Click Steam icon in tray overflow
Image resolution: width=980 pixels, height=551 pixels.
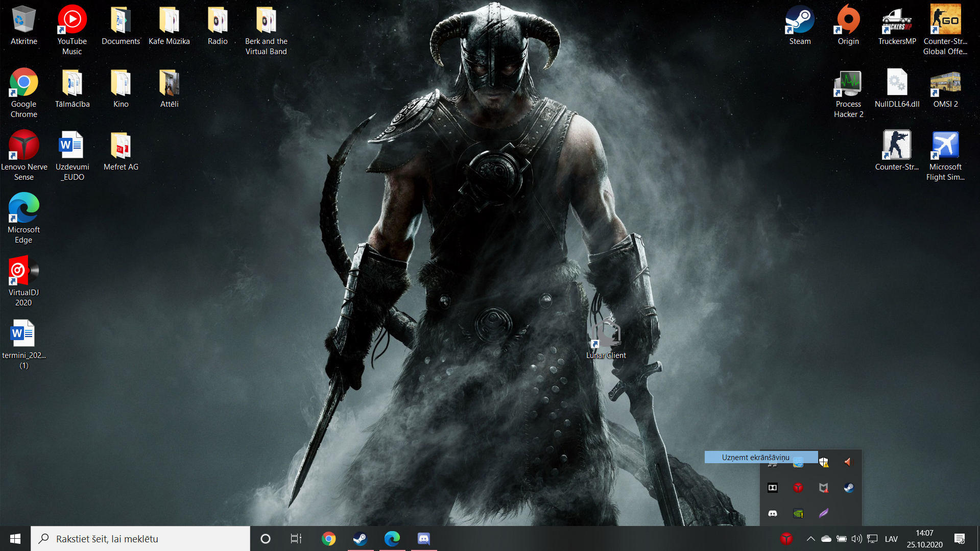coord(848,488)
